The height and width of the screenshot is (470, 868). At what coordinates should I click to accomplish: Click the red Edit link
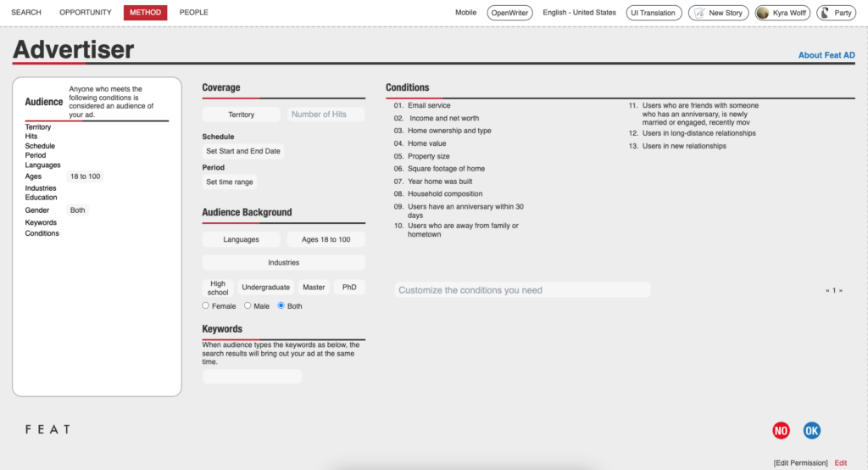[840, 463]
